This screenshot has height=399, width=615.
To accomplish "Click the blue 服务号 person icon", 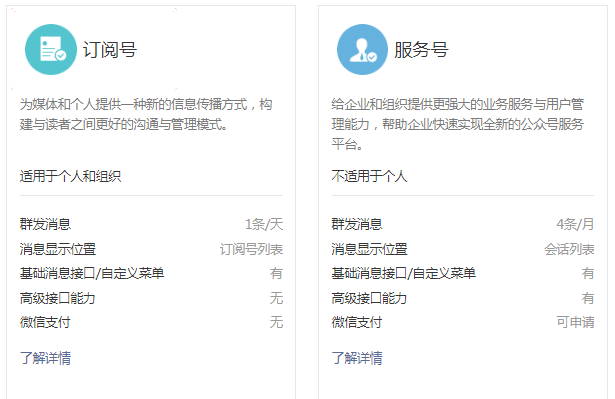I will (x=362, y=49).
